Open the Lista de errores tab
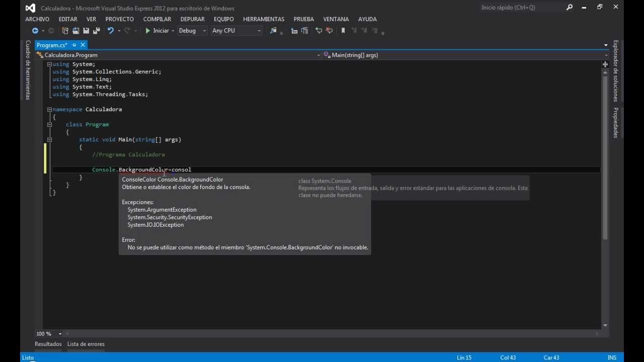This screenshot has width=644, height=362. point(86,344)
